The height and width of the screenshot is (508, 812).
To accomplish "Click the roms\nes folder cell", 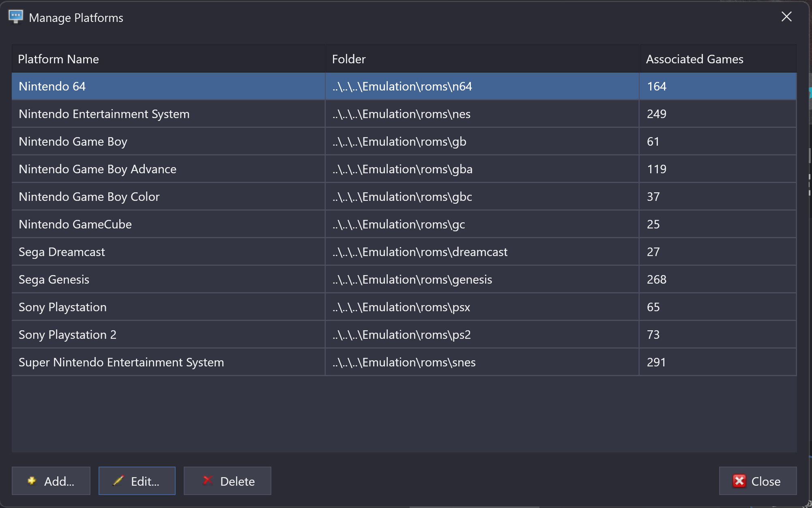I will [482, 114].
